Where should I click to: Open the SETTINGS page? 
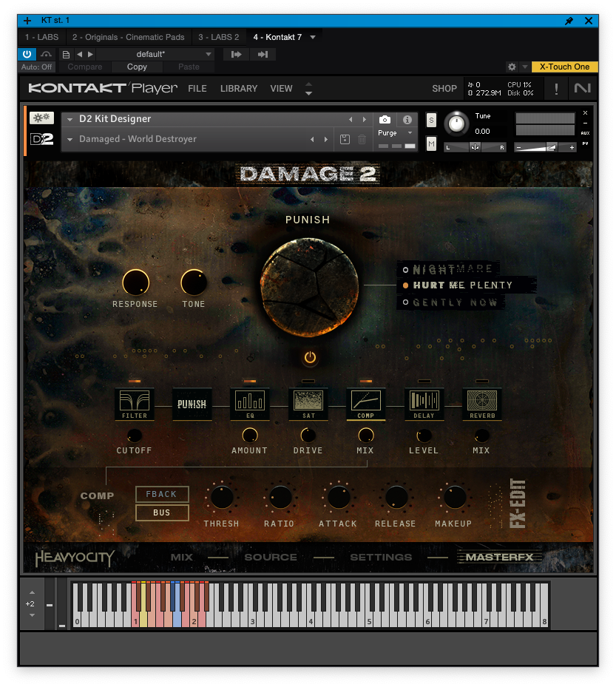[x=381, y=558]
